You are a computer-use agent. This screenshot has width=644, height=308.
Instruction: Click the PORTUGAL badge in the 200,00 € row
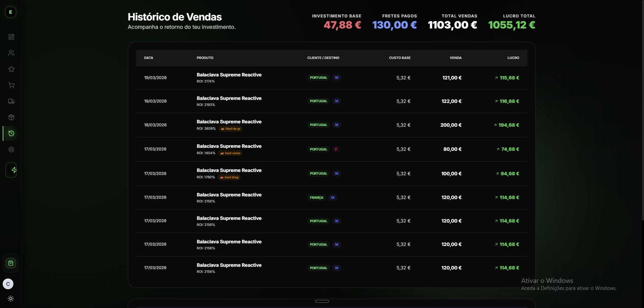pyautogui.click(x=318, y=125)
